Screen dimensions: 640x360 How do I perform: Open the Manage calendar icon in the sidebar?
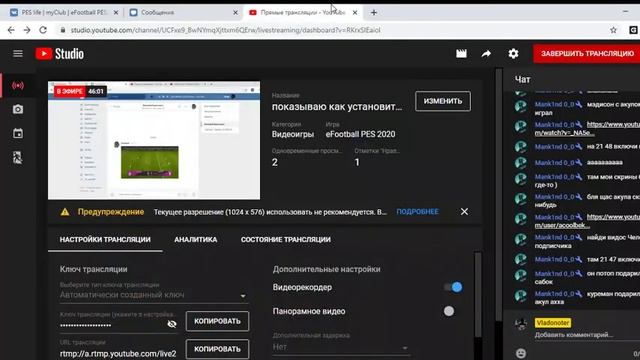tap(18, 133)
